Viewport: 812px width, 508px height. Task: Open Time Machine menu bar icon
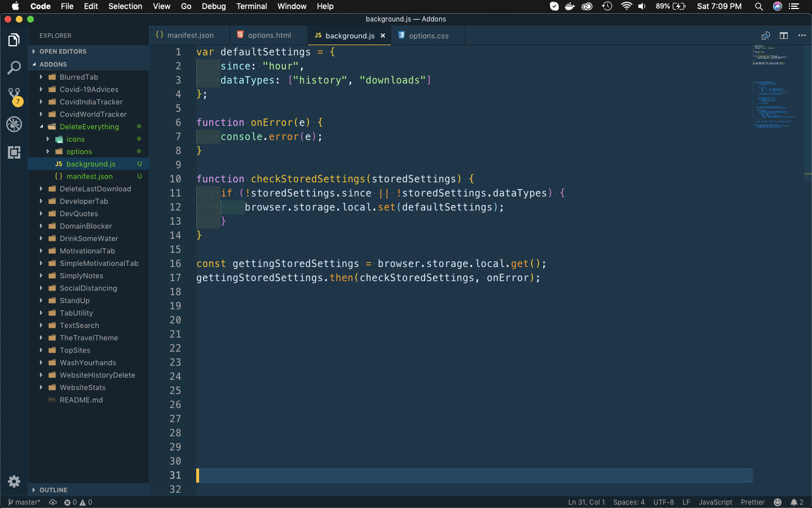point(607,6)
